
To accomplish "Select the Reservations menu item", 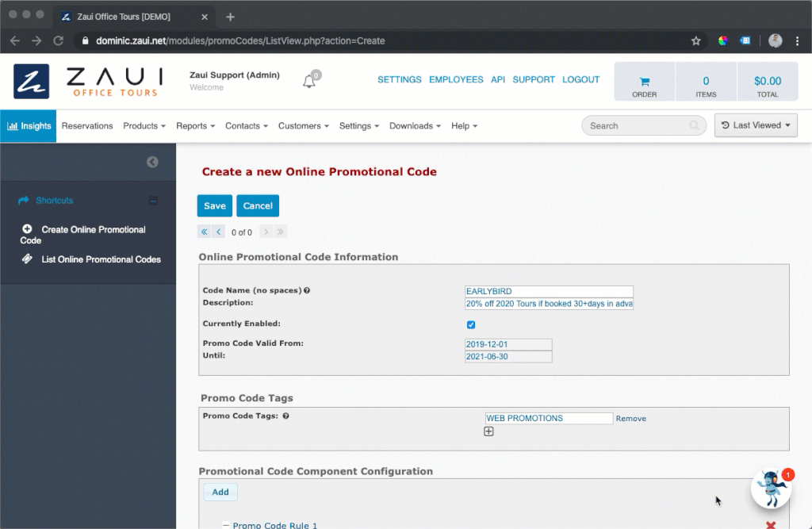I will [x=87, y=125].
